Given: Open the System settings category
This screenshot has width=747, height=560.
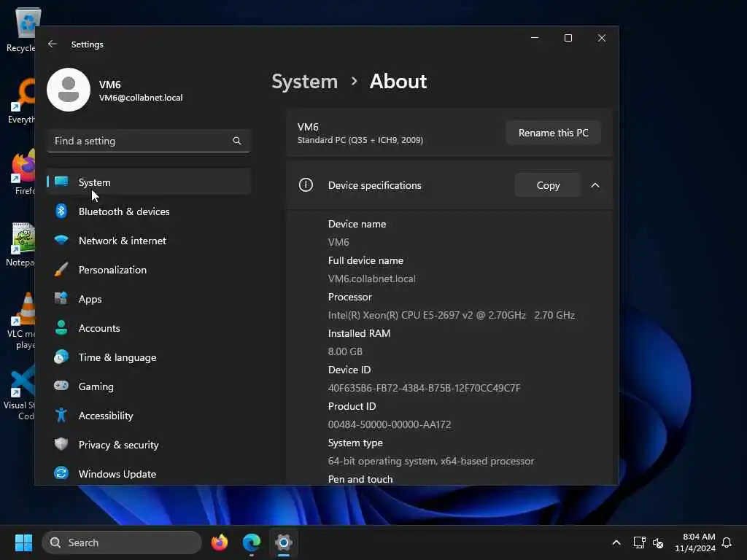Looking at the screenshot, I should pos(149,182).
